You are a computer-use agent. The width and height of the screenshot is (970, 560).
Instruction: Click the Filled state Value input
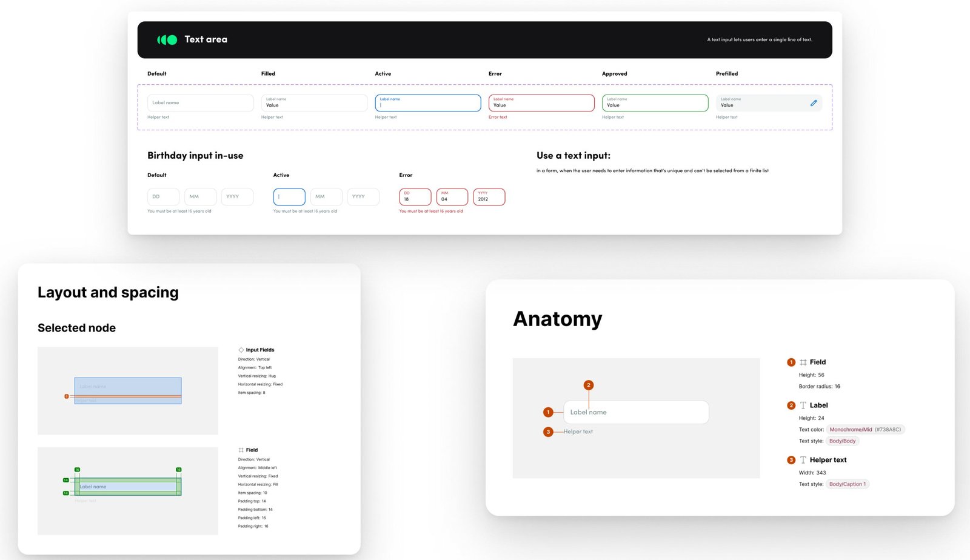coord(314,103)
